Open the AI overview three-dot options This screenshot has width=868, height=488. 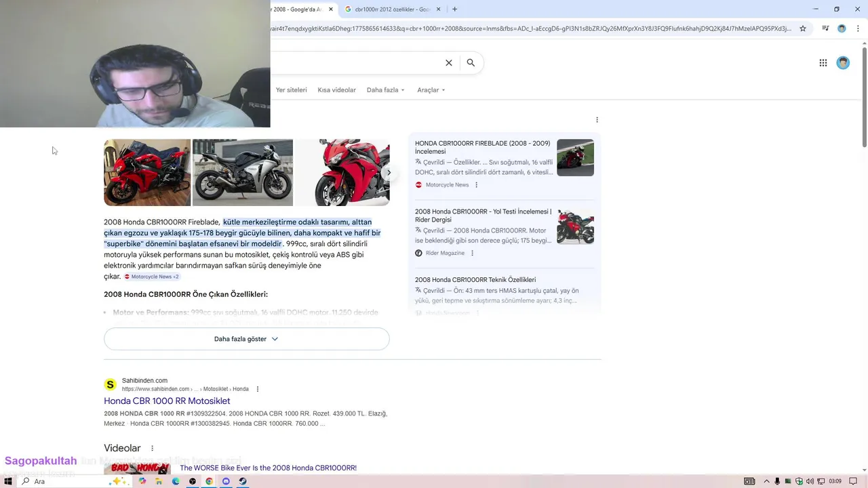pos(597,120)
